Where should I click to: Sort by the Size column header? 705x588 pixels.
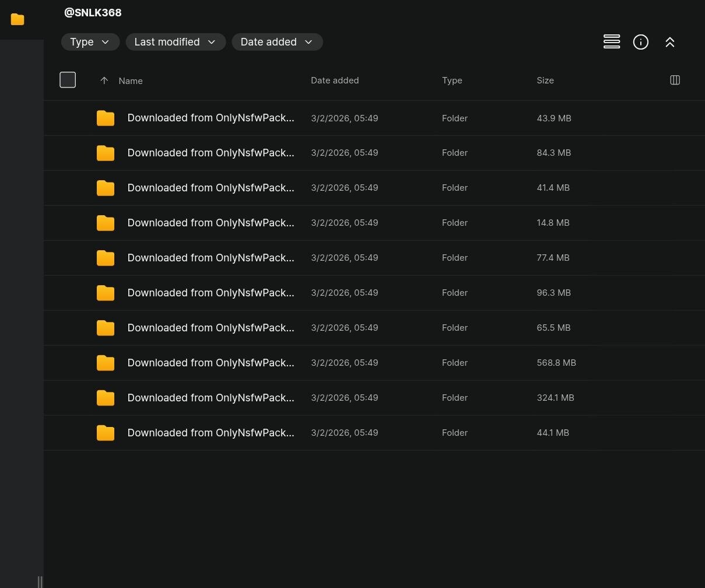tap(545, 80)
